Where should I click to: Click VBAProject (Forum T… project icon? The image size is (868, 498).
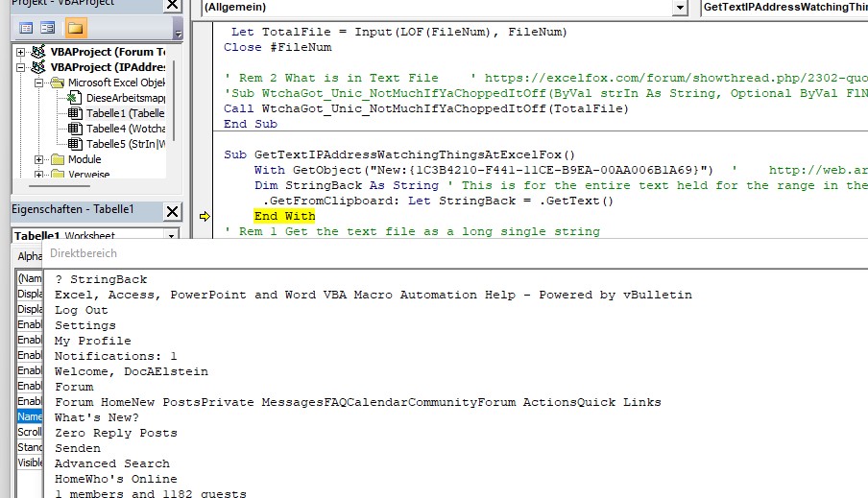[x=38, y=52]
